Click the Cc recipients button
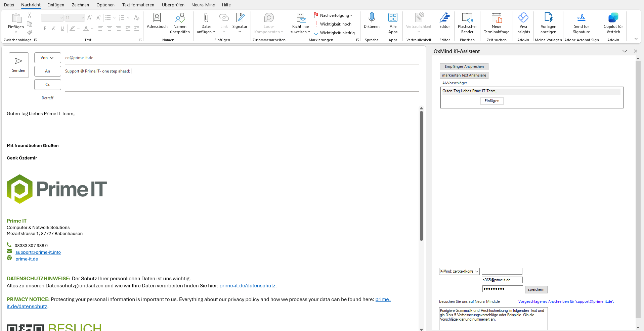644x331 pixels. 48,85
